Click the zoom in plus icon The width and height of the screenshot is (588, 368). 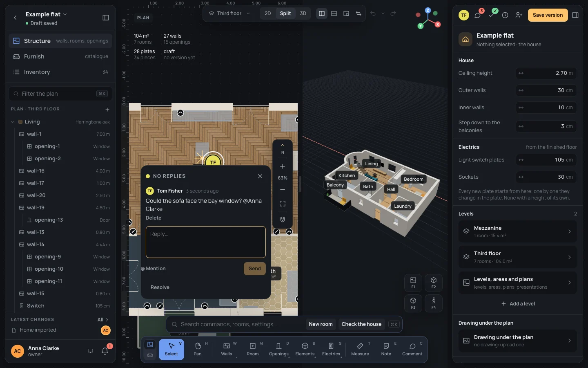click(x=283, y=166)
